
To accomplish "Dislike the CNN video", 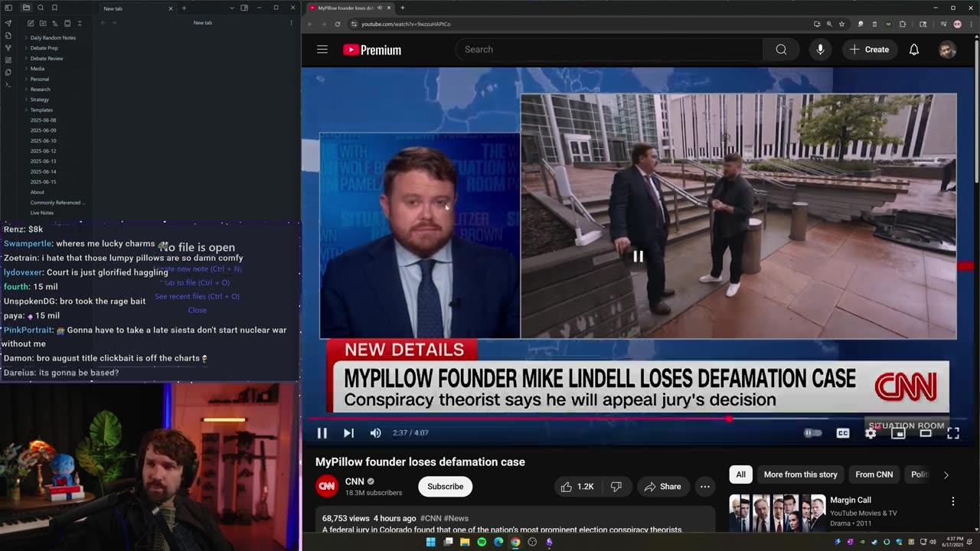I will point(616,487).
